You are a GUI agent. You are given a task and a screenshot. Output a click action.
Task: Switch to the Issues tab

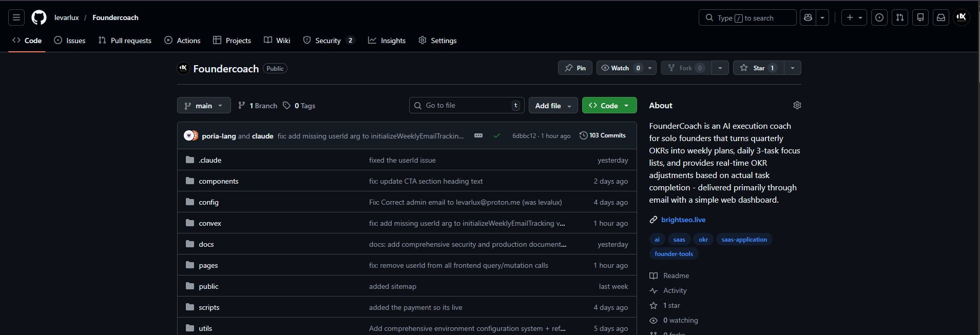pos(70,41)
